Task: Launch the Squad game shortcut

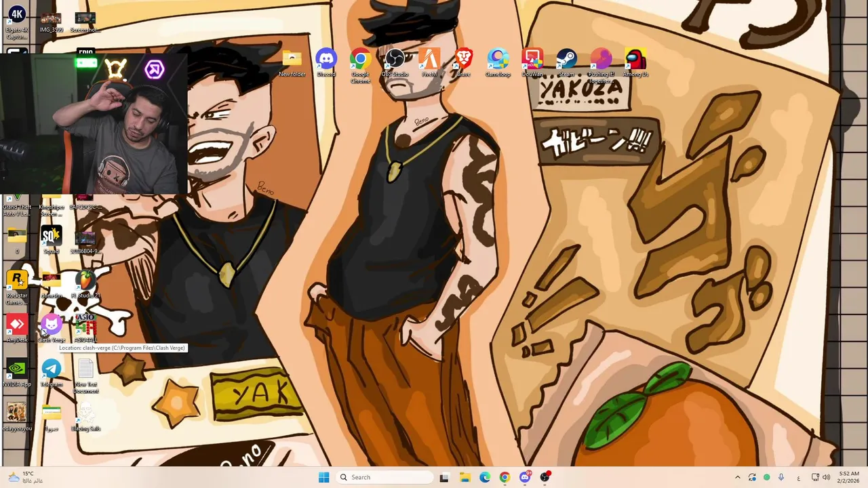Action: point(52,240)
